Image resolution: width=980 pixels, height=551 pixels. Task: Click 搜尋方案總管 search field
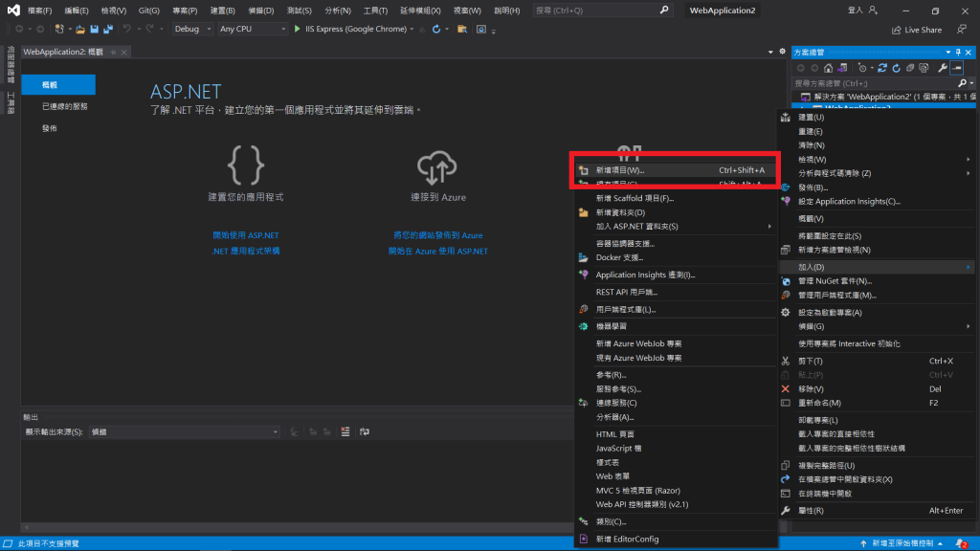(882, 83)
